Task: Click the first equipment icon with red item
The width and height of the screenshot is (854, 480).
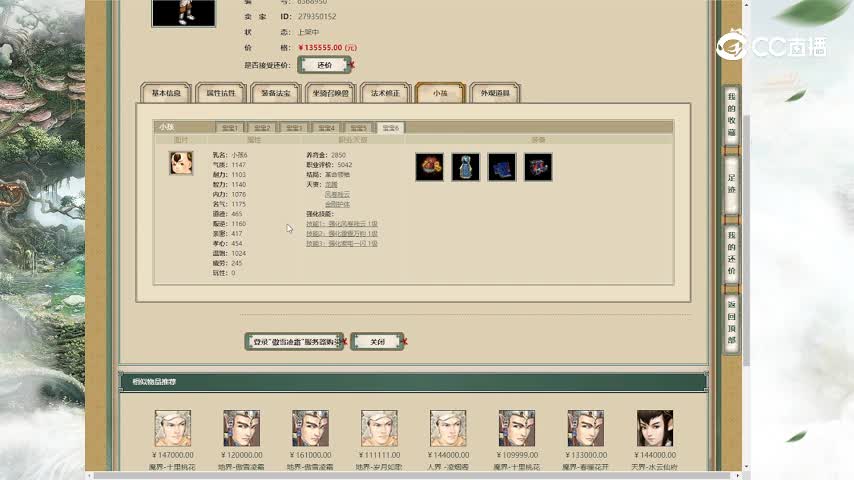Action: coord(429,167)
